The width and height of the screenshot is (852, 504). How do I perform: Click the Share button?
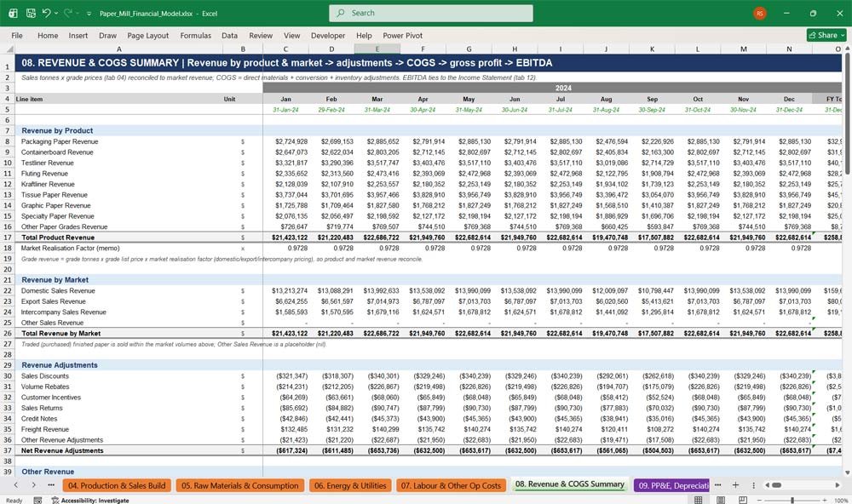(826, 35)
